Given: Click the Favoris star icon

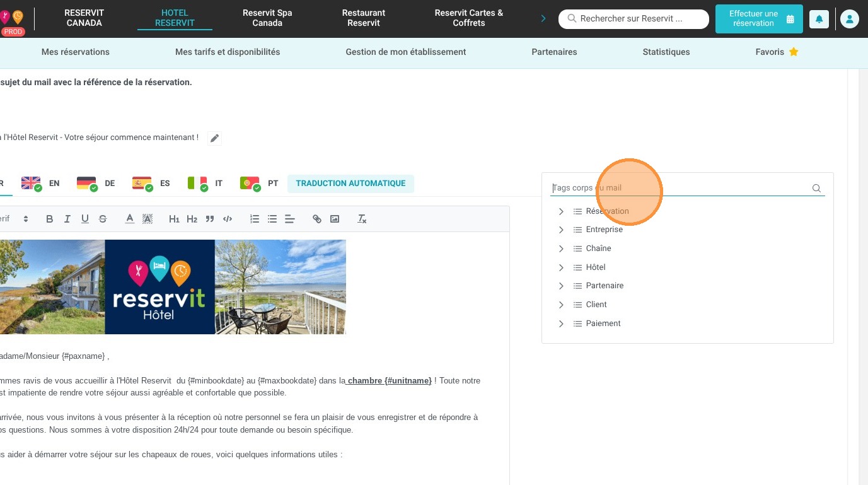Looking at the screenshot, I should point(794,52).
